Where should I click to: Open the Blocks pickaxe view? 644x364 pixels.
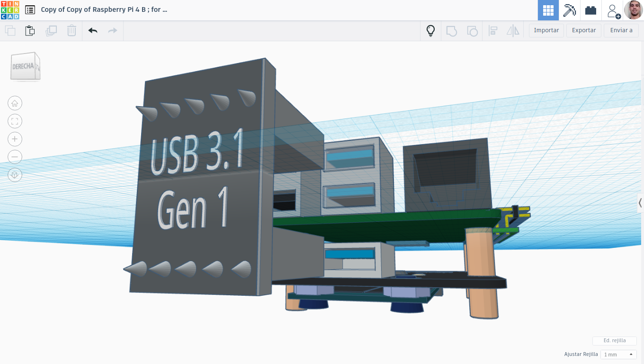569,10
